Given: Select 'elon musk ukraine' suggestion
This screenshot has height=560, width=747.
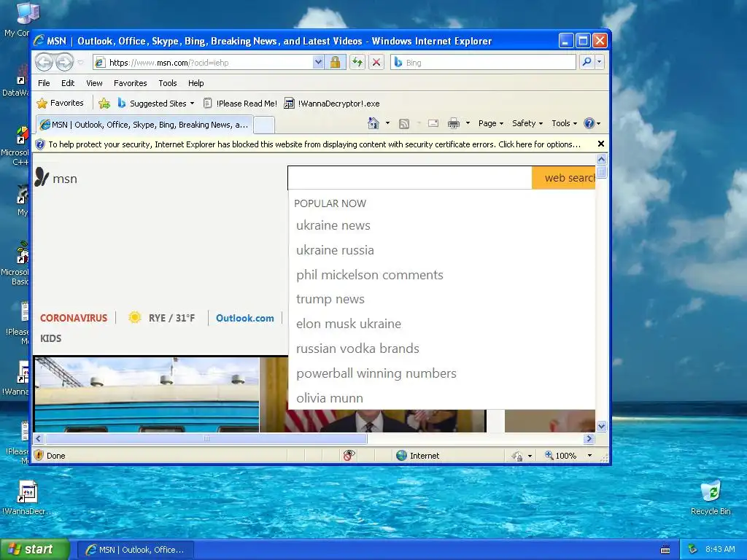Looking at the screenshot, I should click(349, 324).
